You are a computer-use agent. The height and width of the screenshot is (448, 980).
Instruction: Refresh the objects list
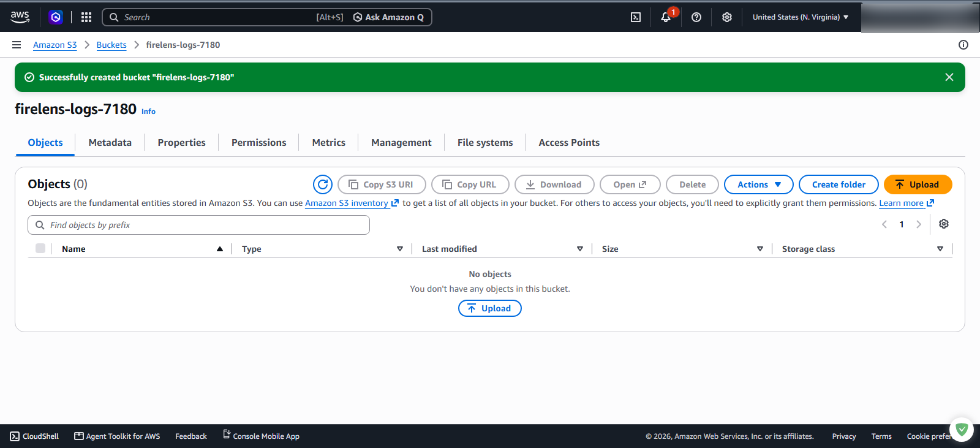323,184
